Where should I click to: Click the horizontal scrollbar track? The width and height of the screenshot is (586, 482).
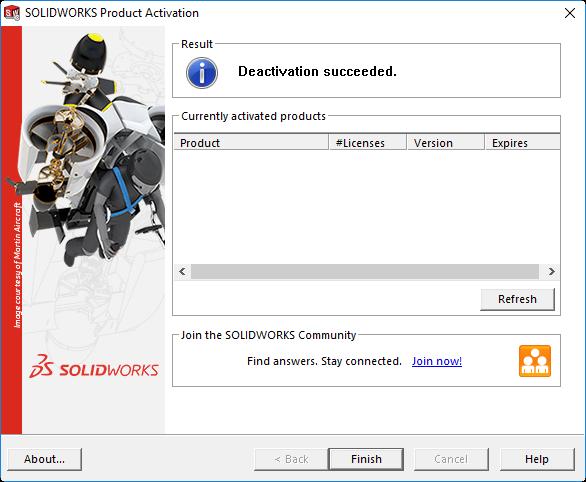pyautogui.click(x=365, y=272)
